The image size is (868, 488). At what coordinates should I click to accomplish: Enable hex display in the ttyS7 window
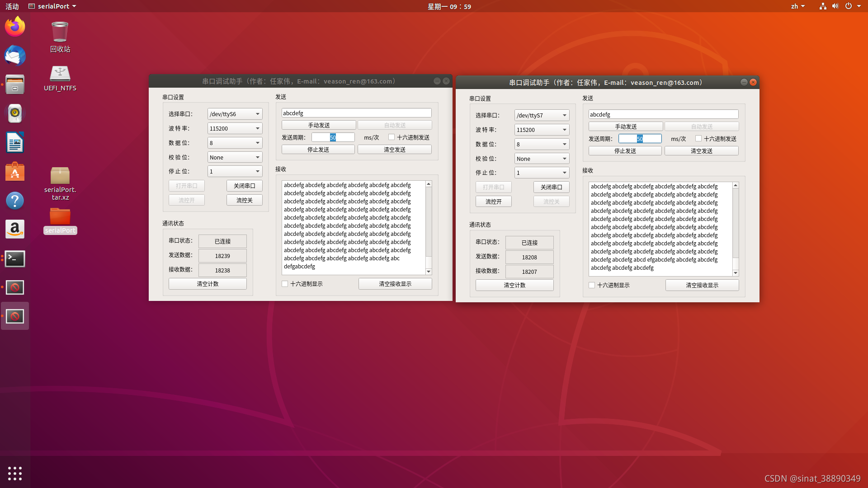[x=592, y=285]
